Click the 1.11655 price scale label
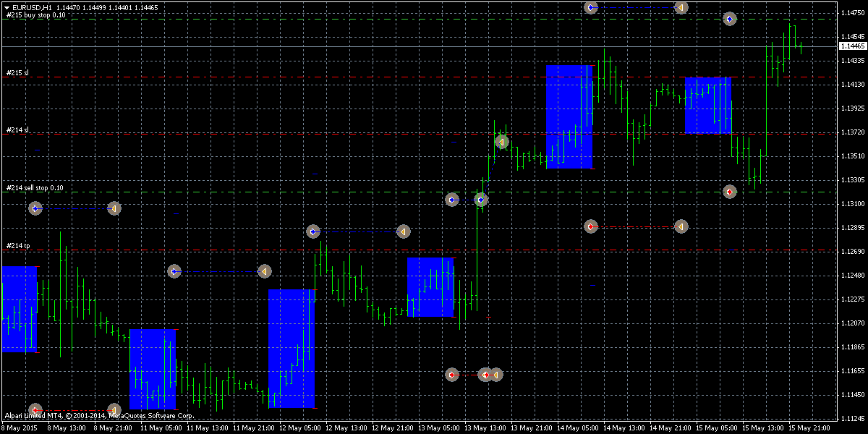868x434 pixels. tap(853, 370)
